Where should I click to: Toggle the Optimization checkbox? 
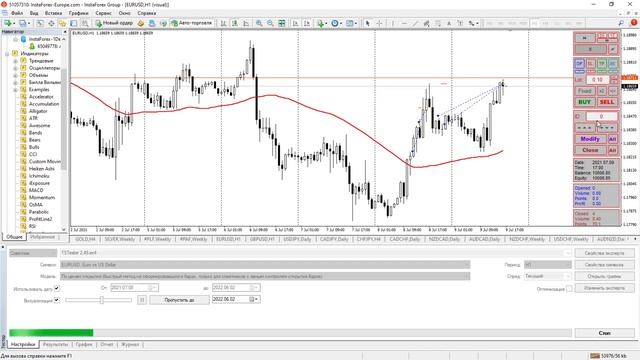569,289
